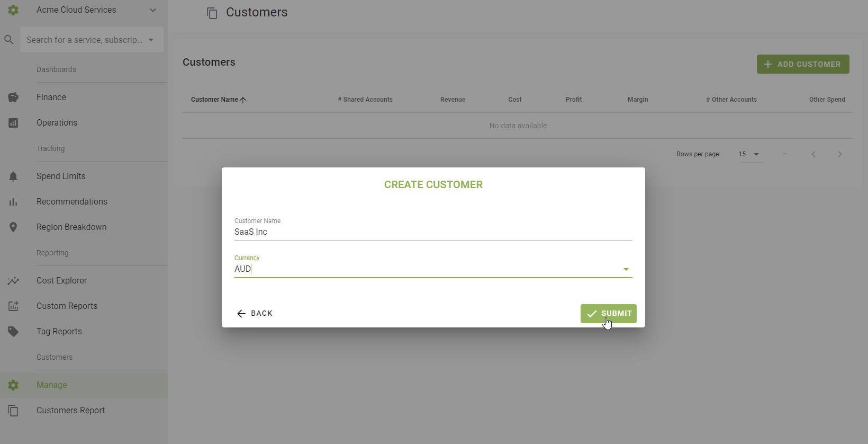
Task: Open Region Breakdown
Action: click(71, 227)
